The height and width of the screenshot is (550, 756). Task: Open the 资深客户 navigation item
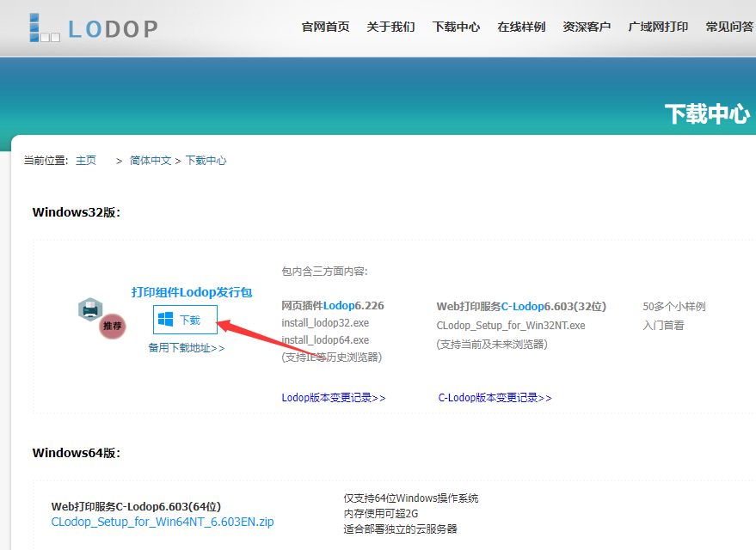587,27
